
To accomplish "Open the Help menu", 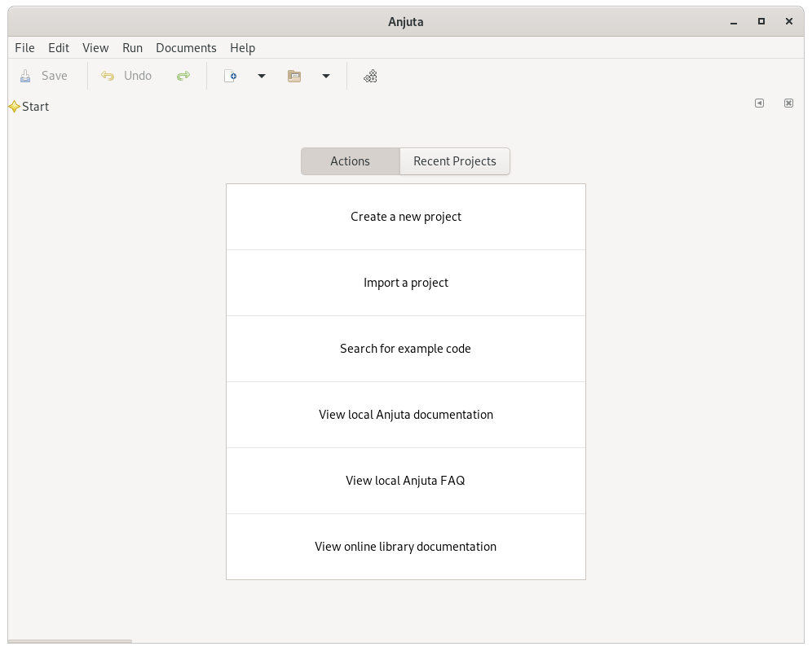I will (242, 47).
